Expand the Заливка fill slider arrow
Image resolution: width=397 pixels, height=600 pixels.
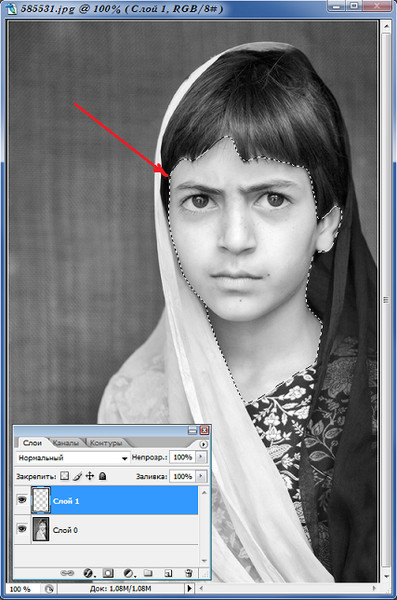click(x=201, y=476)
